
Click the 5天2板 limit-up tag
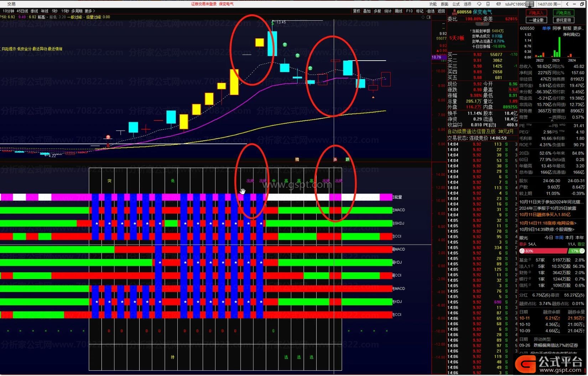point(457,38)
